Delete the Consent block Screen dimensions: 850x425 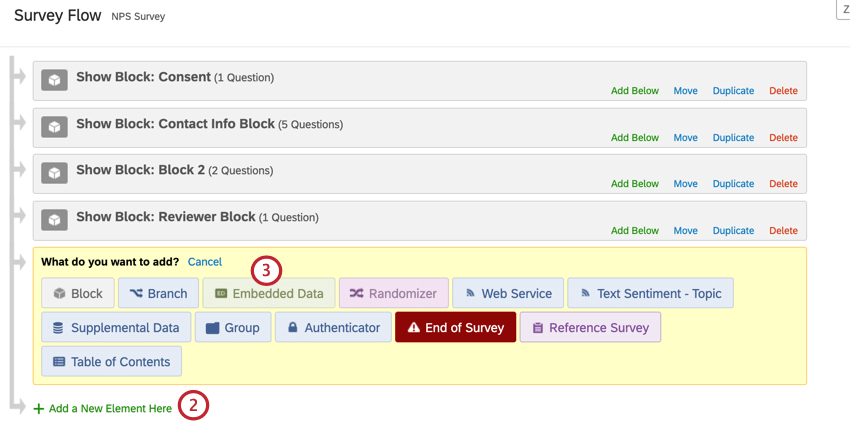pos(783,91)
